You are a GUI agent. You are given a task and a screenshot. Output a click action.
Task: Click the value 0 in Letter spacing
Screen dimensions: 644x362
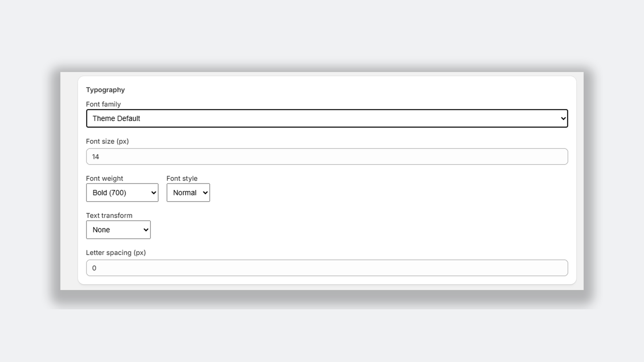(94, 268)
